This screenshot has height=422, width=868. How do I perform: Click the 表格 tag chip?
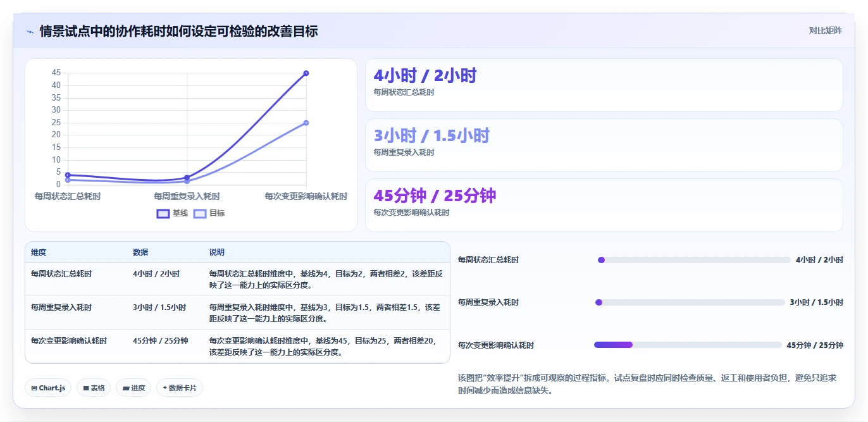94,388
